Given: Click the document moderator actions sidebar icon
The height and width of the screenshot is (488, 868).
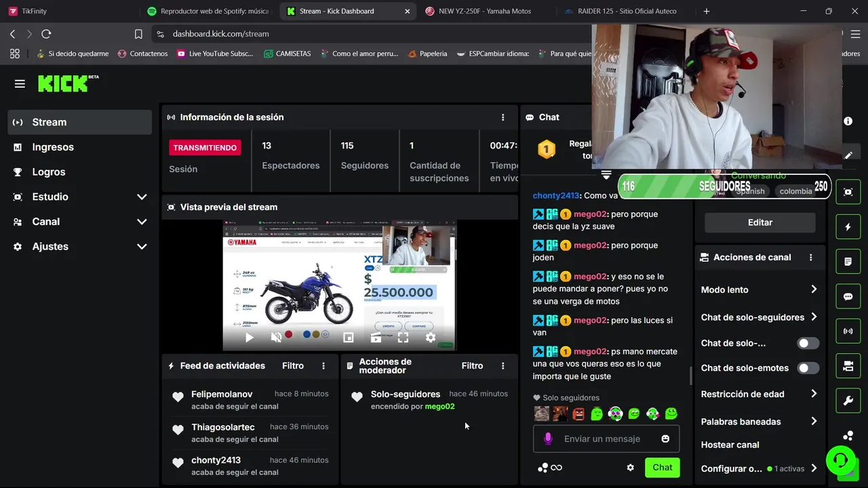Looking at the screenshot, I should click(x=848, y=262).
